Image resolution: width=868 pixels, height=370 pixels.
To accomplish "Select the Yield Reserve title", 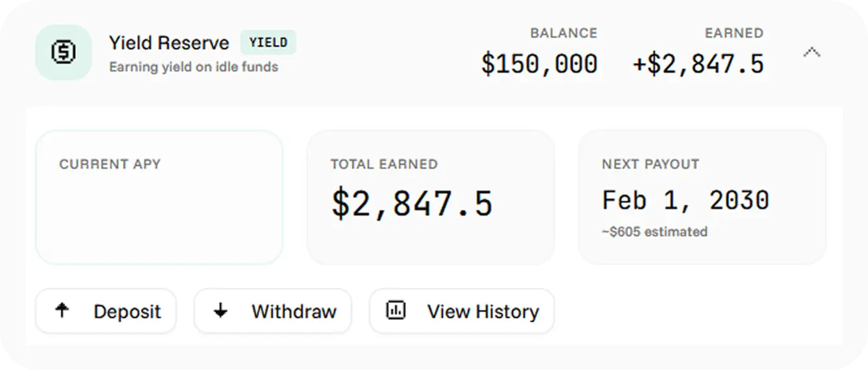I will coord(169,43).
